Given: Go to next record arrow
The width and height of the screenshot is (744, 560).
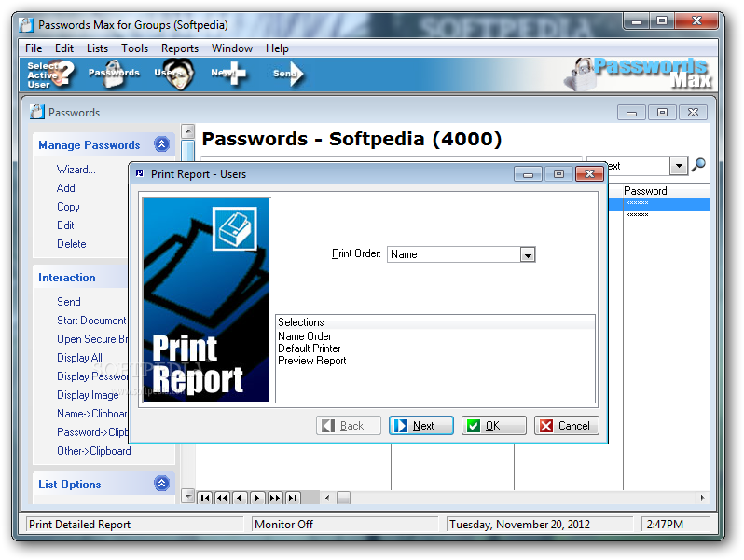Looking at the screenshot, I should [256, 498].
